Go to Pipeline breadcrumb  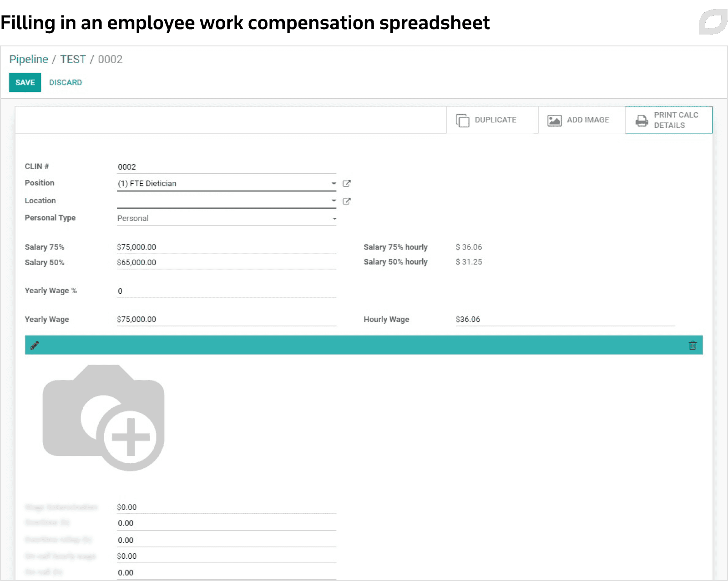29,60
